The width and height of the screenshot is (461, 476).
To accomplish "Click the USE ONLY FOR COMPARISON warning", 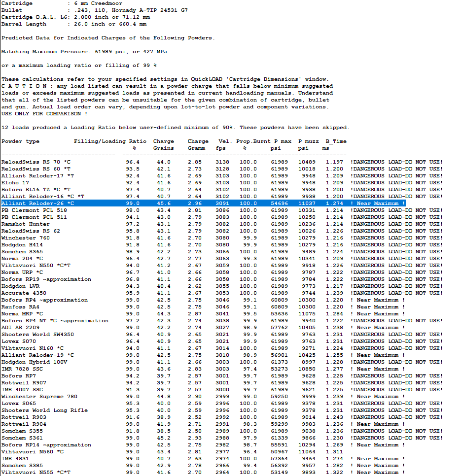I will point(44,114).
